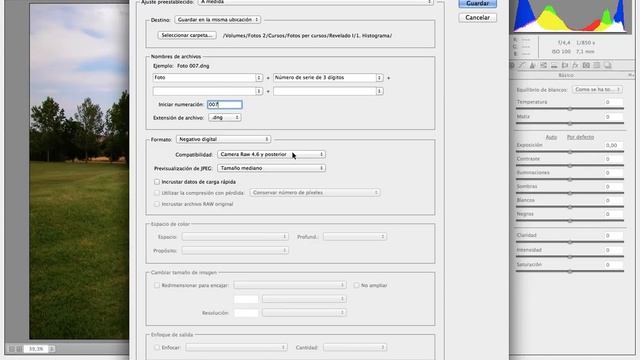The image size is (640, 360).
Task: Toggle Utilizar la compresión con pérdida checkbox
Action: [x=157, y=193]
